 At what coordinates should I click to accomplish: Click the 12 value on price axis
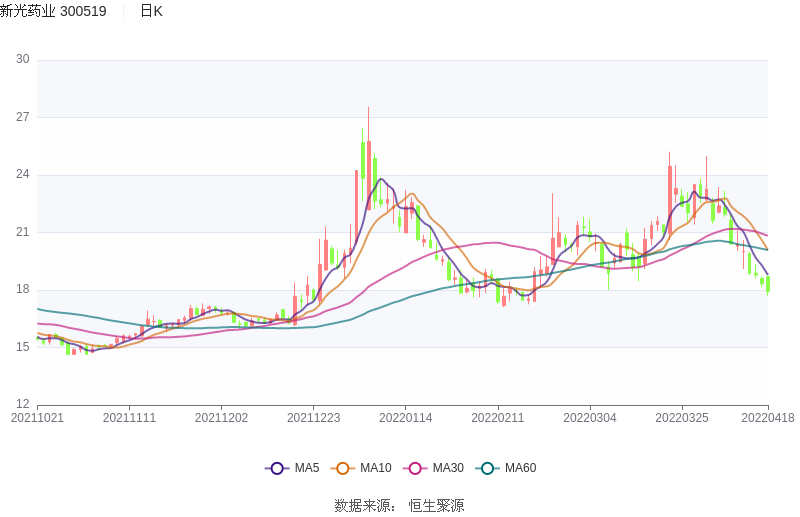point(22,405)
